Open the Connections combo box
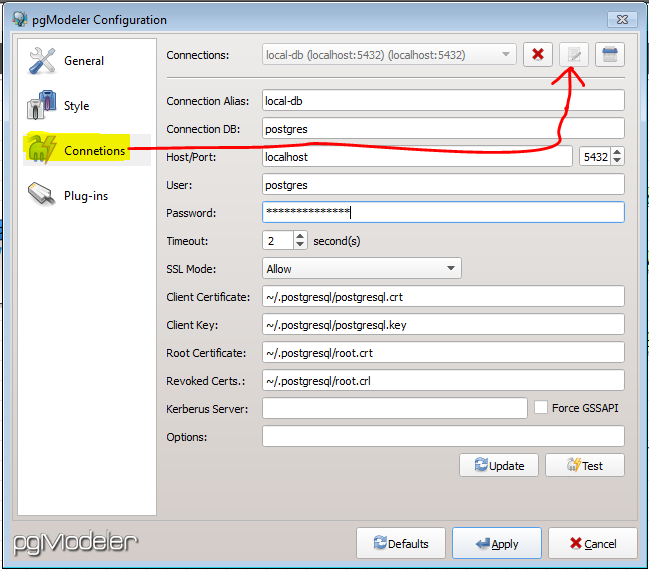 (389, 55)
